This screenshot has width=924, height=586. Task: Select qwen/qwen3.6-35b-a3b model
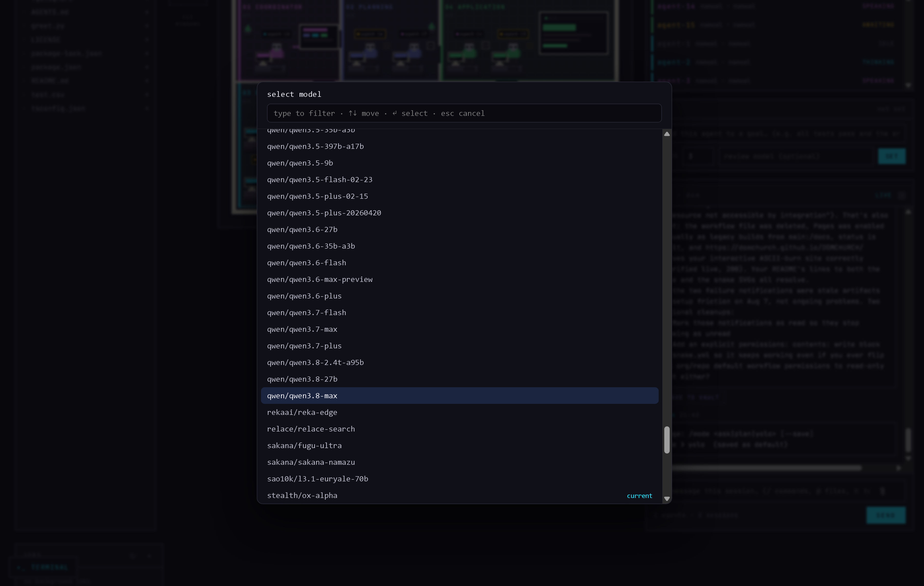point(459,246)
